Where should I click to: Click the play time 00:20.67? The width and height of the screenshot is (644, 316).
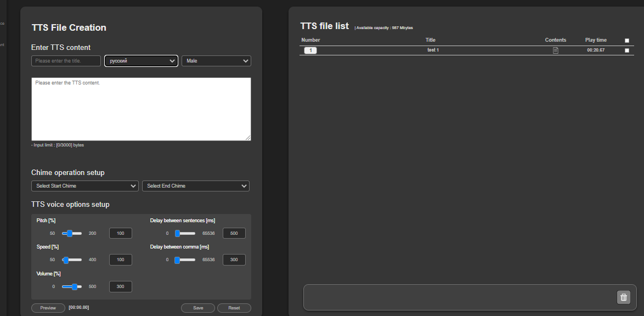596,50
